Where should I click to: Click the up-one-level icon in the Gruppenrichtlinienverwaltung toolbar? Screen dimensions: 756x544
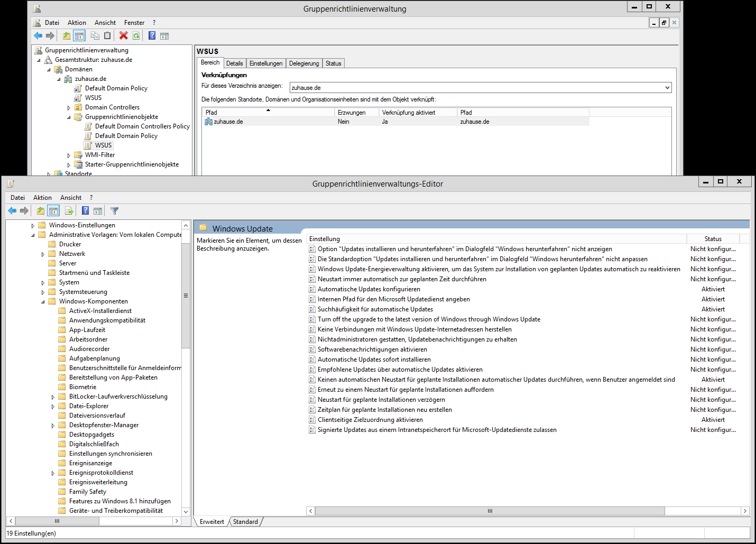pyautogui.click(x=67, y=35)
